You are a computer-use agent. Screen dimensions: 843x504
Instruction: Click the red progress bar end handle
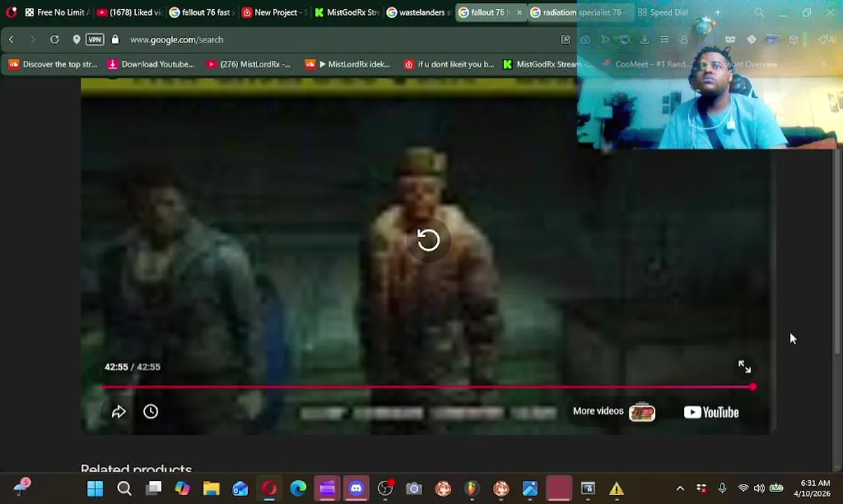click(x=753, y=386)
